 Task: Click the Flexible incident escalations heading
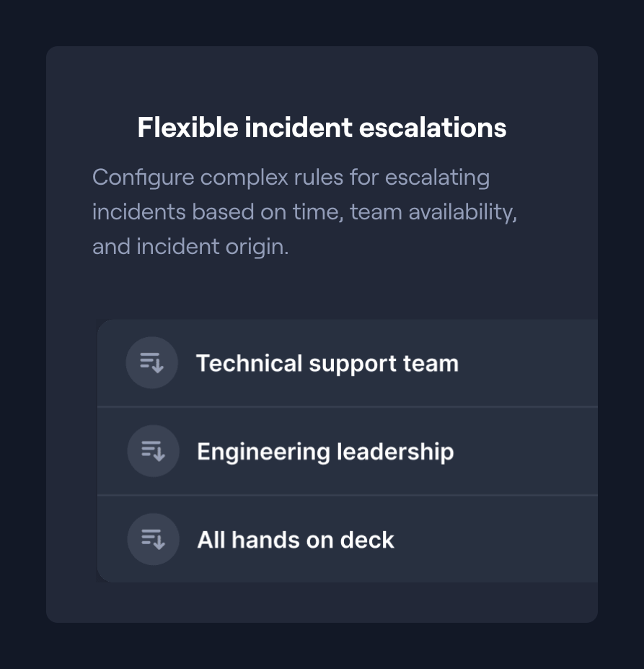coord(322,127)
